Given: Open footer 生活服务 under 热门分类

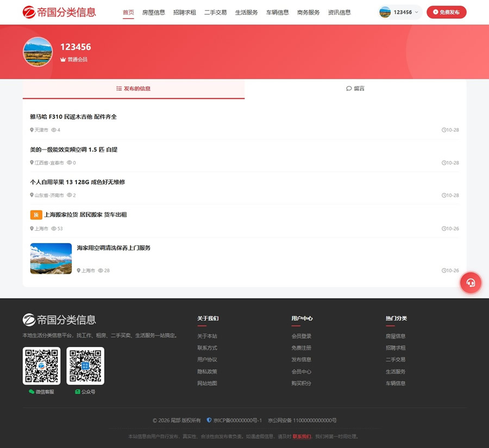Looking at the screenshot, I should pyautogui.click(x=396, y=371).
